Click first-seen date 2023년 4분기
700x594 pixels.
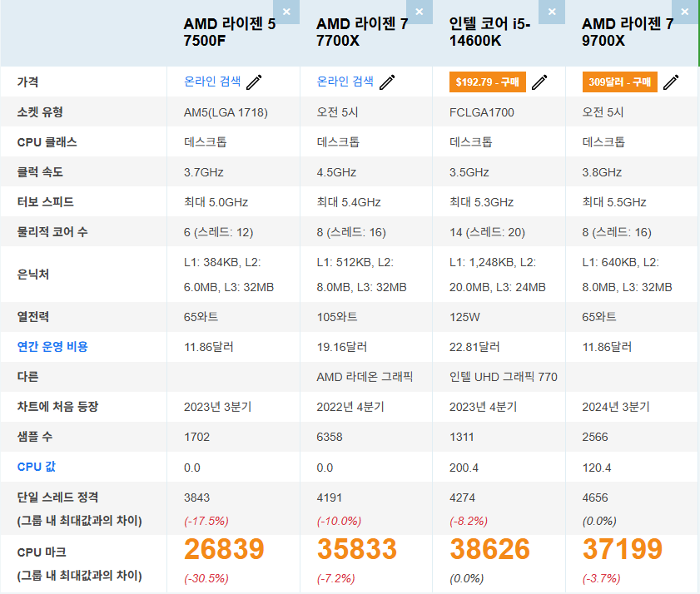483,407
